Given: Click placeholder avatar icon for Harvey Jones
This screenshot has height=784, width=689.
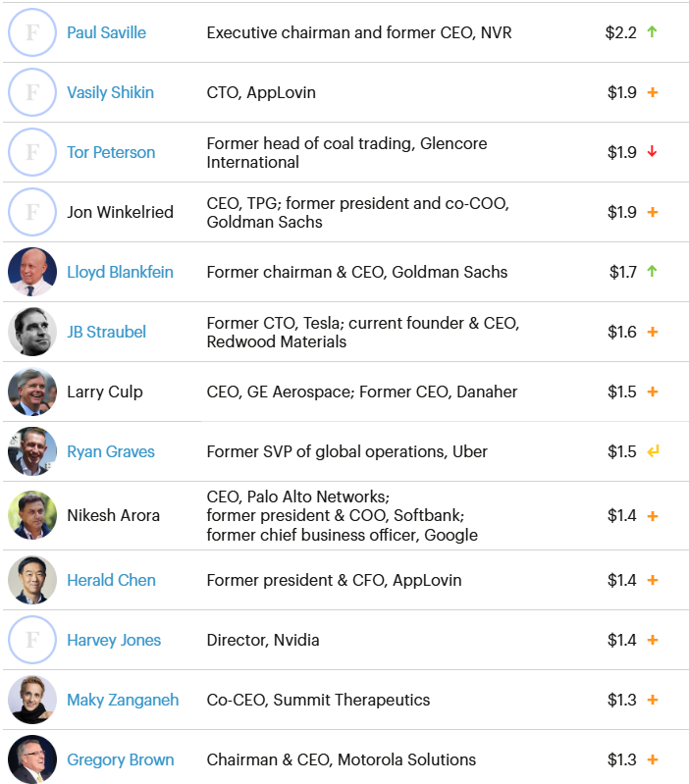Looking at the screenshot, I should 32,640.
